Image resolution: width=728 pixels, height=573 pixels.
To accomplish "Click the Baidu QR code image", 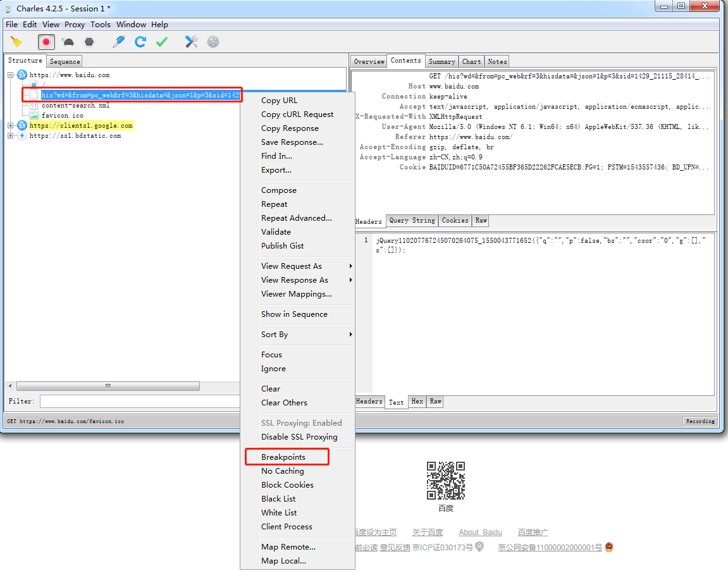I will coord(446,480).
